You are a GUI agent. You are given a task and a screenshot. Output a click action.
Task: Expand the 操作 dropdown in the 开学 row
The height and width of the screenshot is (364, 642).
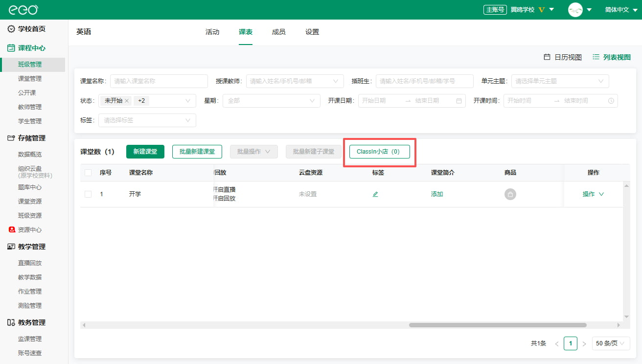593,194
